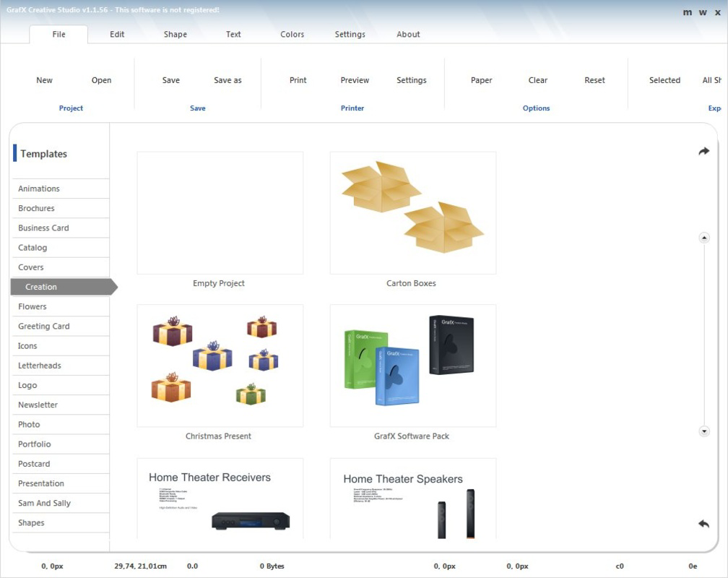Click the Clear option
The width and height of the screenshot is (728, 578).
(x=538, y=80)
